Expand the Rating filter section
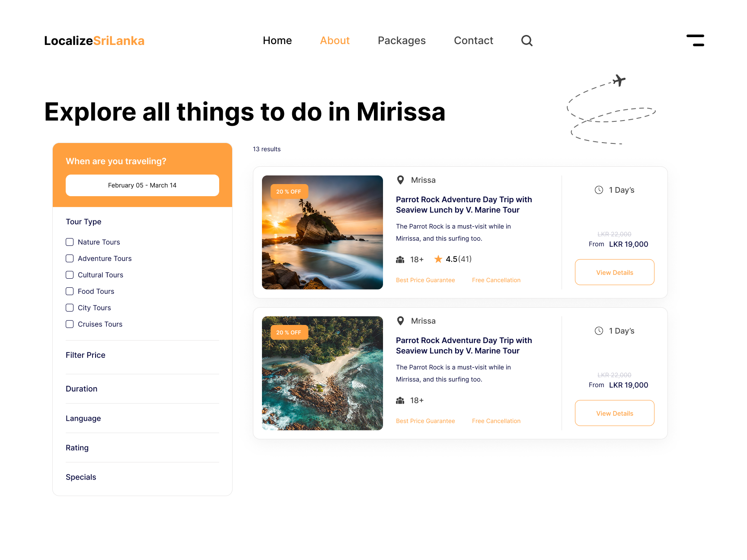The height and width of the screenshot is (560, 747). tap(77, 448)
